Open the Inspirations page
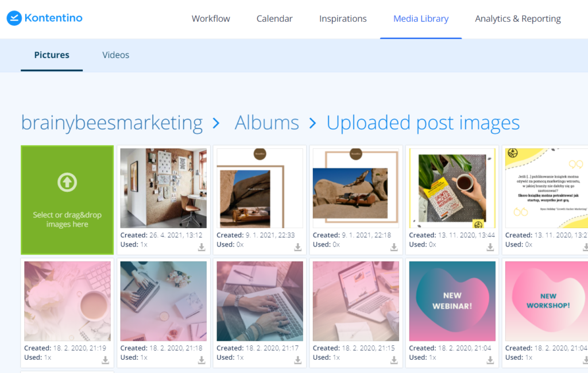Screen dimensions: 588x373 tap(343, 19)
